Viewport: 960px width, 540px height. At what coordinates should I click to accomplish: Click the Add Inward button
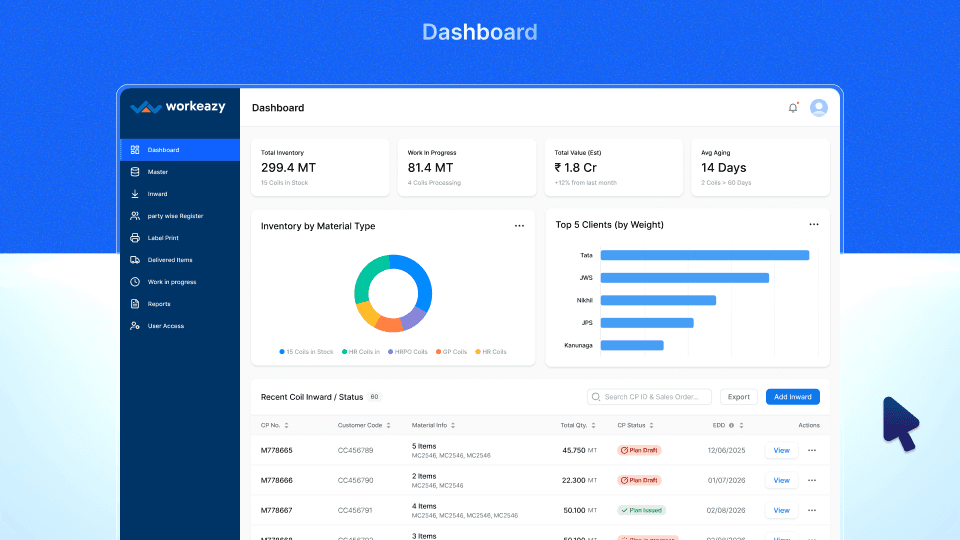tap(792, 397)
